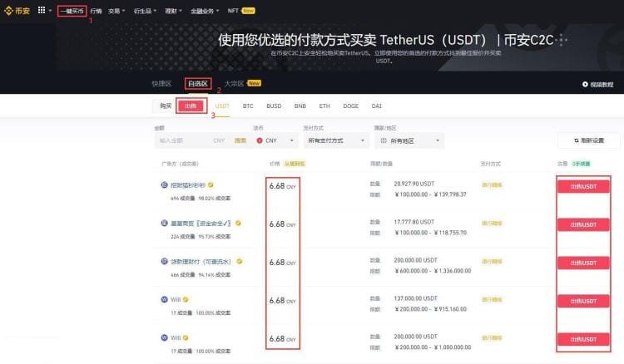The image size is (624, 364).
Task: Click avatar of advertiser 招财猫秒秒秒
Action: [165, 184]
